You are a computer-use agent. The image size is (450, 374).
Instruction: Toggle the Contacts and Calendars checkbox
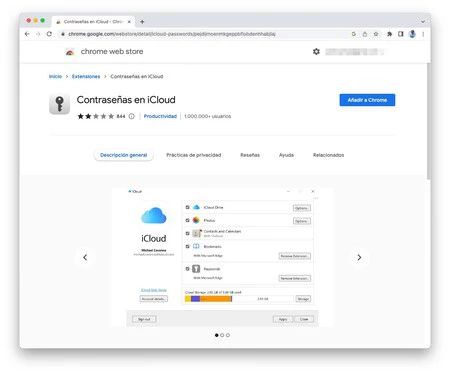pyautogui.click(x=187, y=233)
